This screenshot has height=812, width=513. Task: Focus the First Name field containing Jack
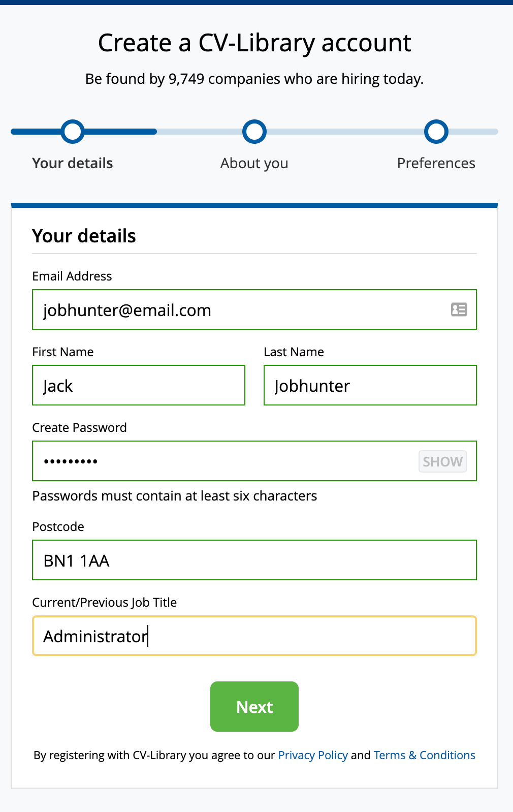click(x=139, y=385)
